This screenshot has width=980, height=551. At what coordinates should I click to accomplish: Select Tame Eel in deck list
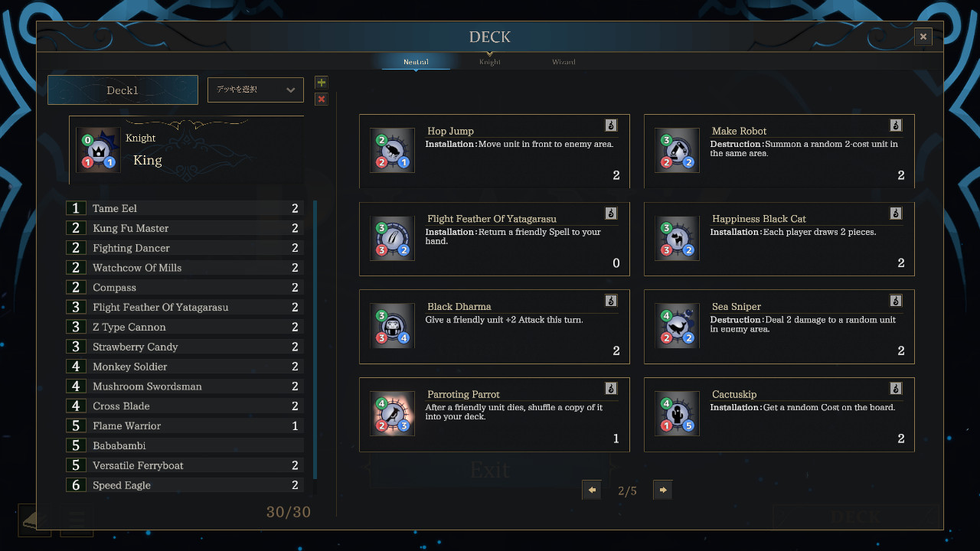[184, 208]
